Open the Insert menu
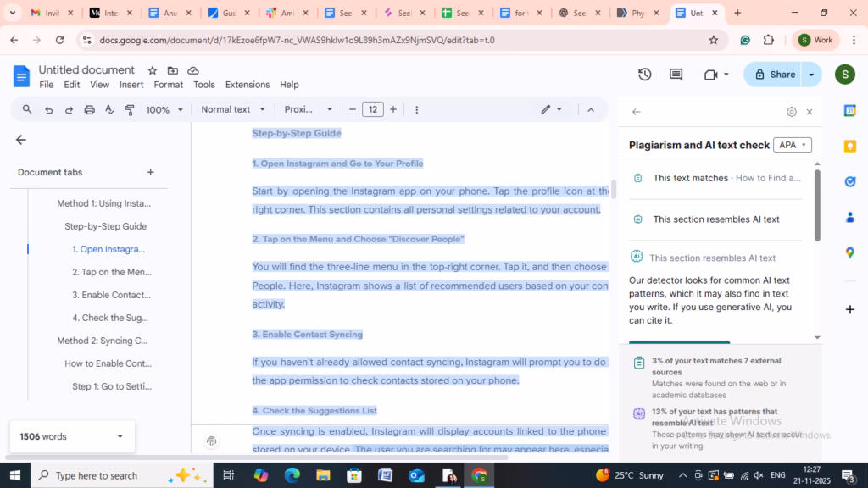The width and height of the screenshot is (868, 488). 131,85
